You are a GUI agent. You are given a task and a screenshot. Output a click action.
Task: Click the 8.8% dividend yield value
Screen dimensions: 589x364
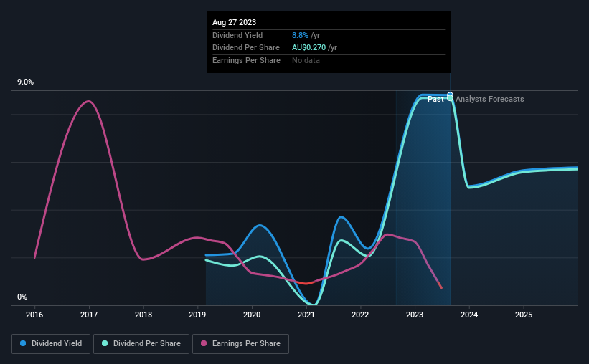(x=300, y=35)
